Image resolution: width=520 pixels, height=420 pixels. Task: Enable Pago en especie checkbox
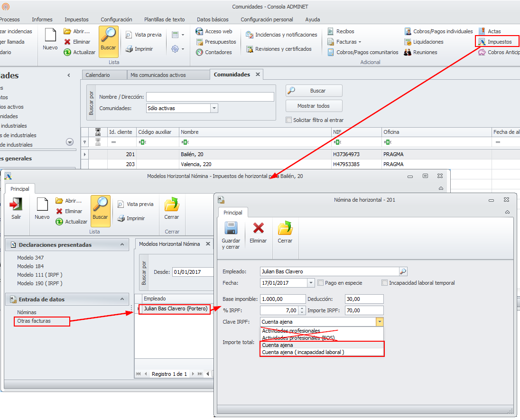point(321,283)
